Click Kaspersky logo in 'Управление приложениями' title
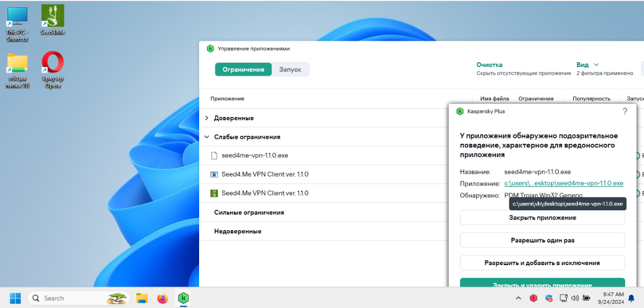644x308 pixels. tap(210, 48)
